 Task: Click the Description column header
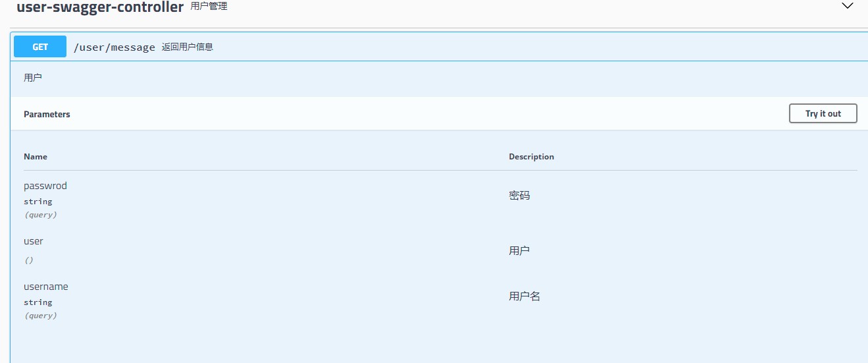tap(531, 157)
